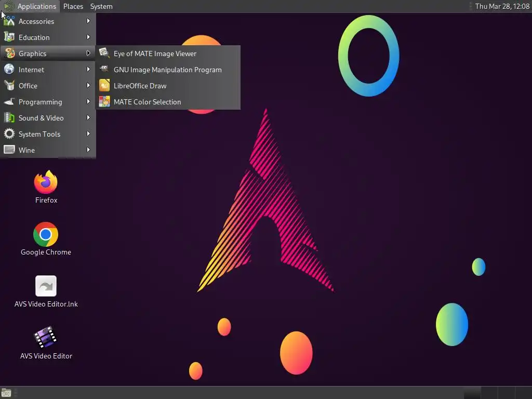Click Eye of MATE Image Viewer icon
The image size is (532, 399).
coord(104,54)
